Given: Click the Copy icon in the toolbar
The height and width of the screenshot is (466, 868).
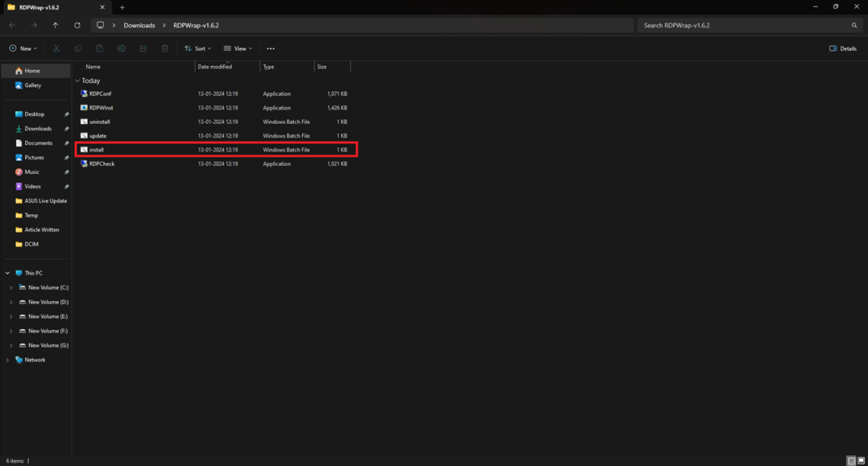Looking at the screenshot, I should click(x=78, y=48).
